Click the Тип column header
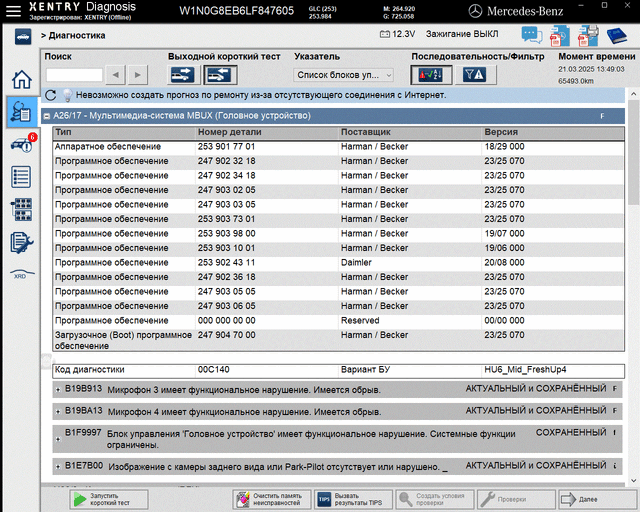 [x=124, y=132]
